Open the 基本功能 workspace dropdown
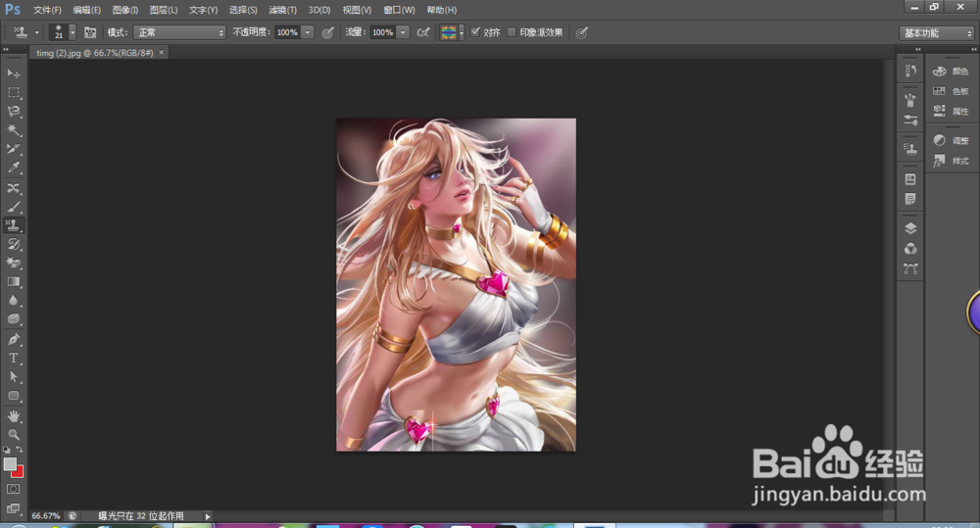 pos(937,33)
